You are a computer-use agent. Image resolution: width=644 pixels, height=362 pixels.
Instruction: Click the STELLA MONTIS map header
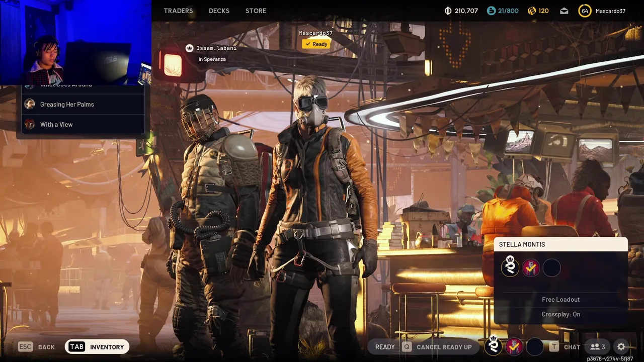point(561,244)
